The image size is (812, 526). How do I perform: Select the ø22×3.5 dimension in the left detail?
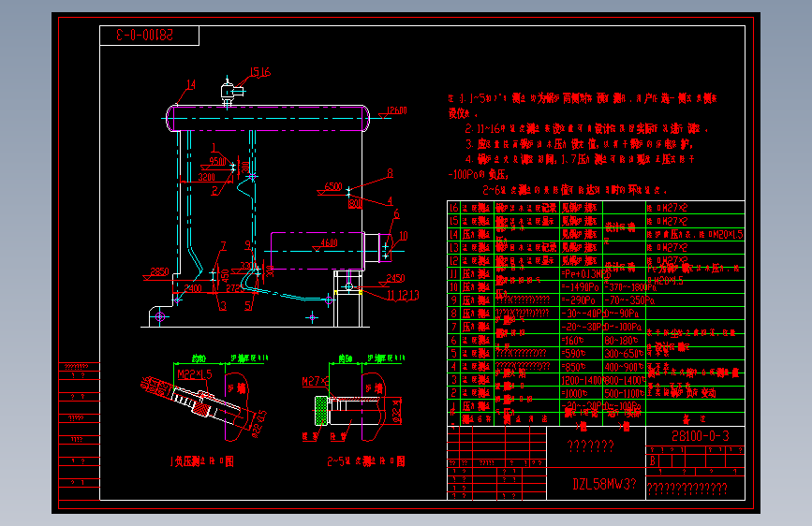[x=258, y=423]
